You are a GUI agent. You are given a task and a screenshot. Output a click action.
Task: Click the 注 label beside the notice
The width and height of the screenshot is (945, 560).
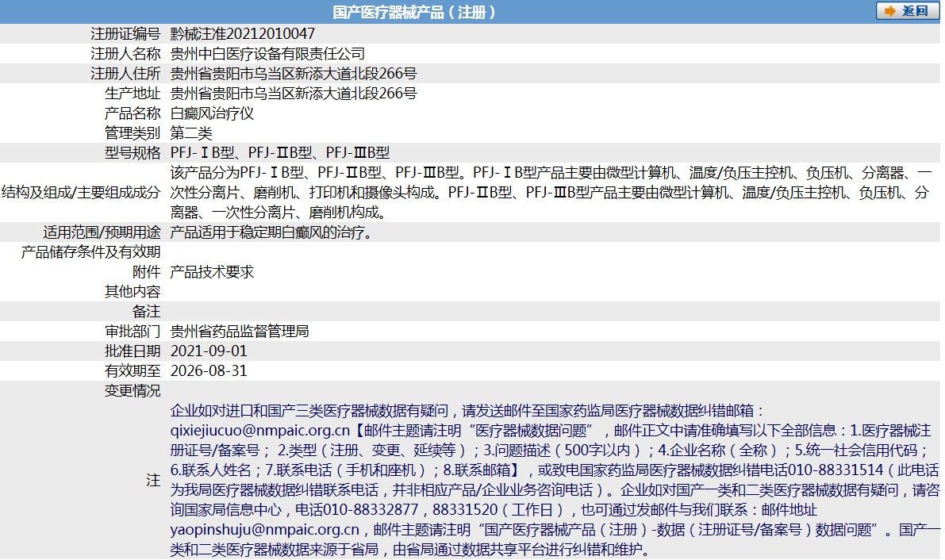coord(153,481)
